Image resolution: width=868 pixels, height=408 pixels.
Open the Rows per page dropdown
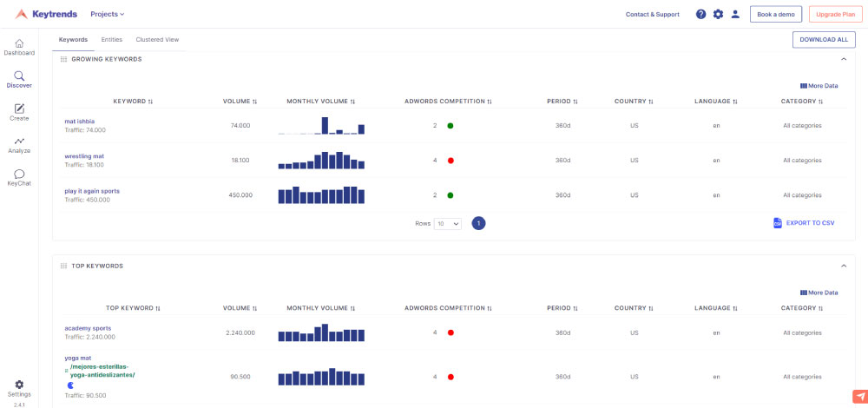pyautogui.click(x=447, y=224)
